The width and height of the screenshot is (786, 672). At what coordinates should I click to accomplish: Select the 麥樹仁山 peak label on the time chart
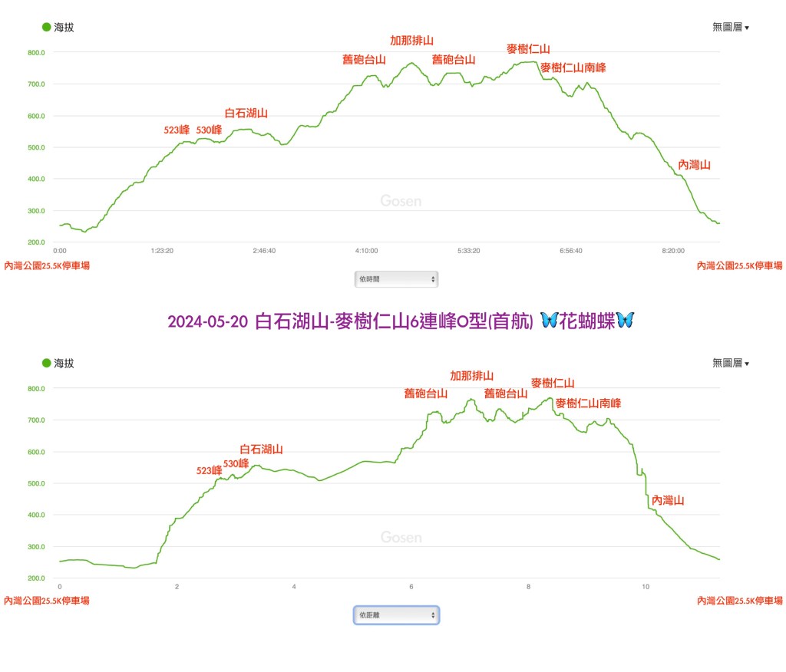(528, 48)
